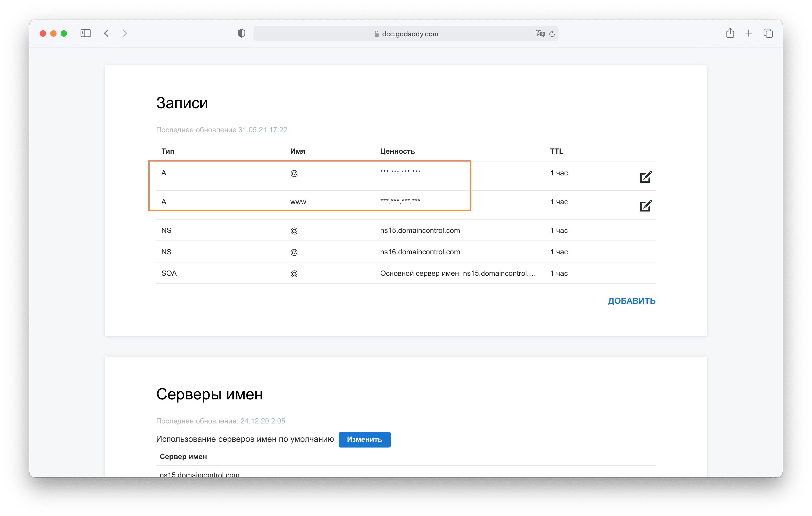The height and width of the screenshot is (516, 812).
Task: Click the 1 час TTL of SOA row
Action: (x=559, y=273)
